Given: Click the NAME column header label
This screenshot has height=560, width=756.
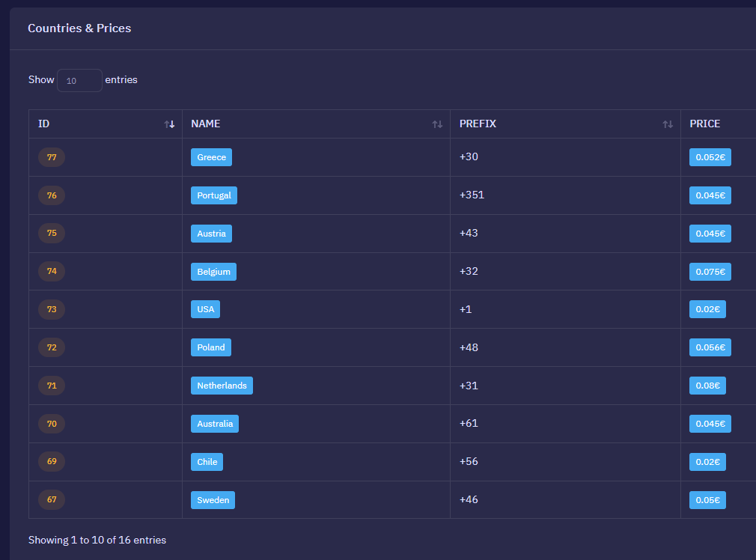Looking at the screenshot, I should click(x=205, y=124).
